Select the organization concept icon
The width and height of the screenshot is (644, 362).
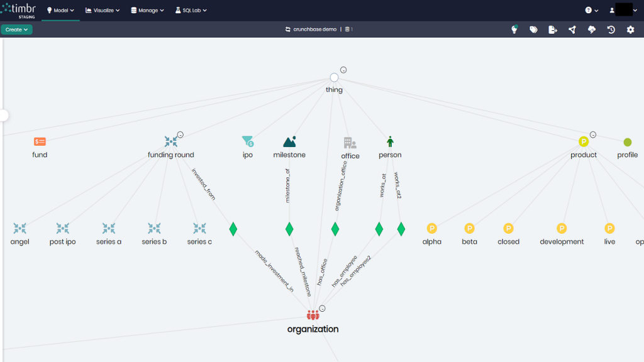click(313, 315)
